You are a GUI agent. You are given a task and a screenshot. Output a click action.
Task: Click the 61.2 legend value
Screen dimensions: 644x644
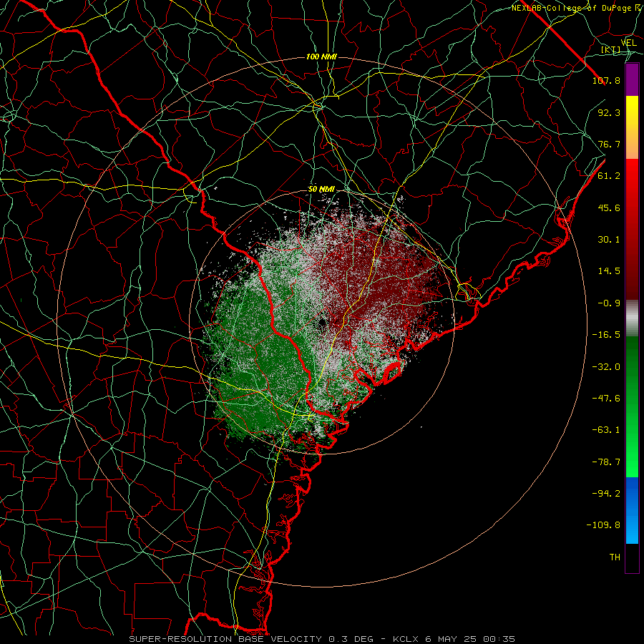[x=609, y=176]
